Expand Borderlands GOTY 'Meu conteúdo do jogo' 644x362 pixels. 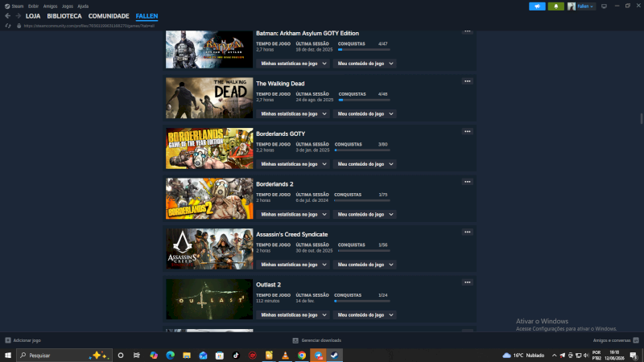pos(365,164)
